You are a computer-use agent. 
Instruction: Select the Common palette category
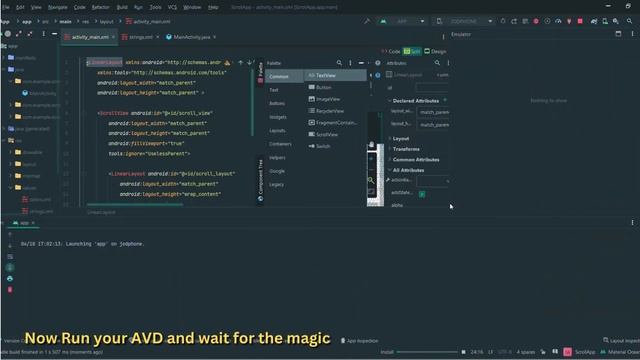pos(284,76)
